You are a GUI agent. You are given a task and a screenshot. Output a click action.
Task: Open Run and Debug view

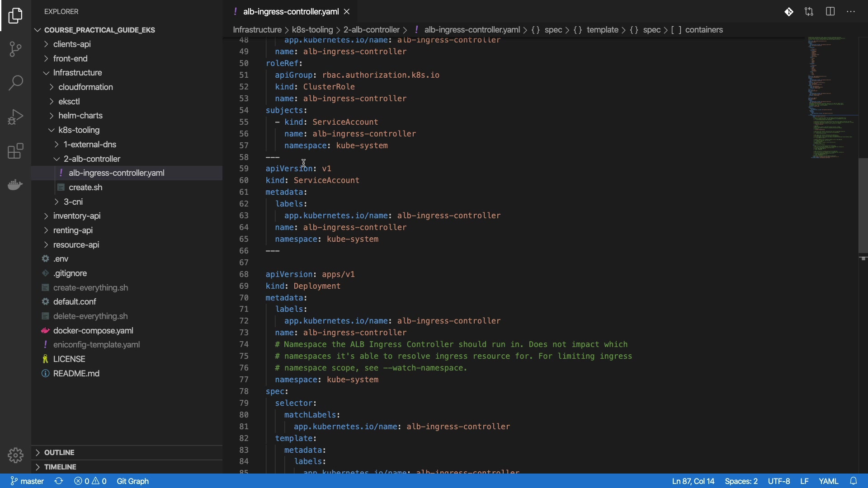pos(15,117)
